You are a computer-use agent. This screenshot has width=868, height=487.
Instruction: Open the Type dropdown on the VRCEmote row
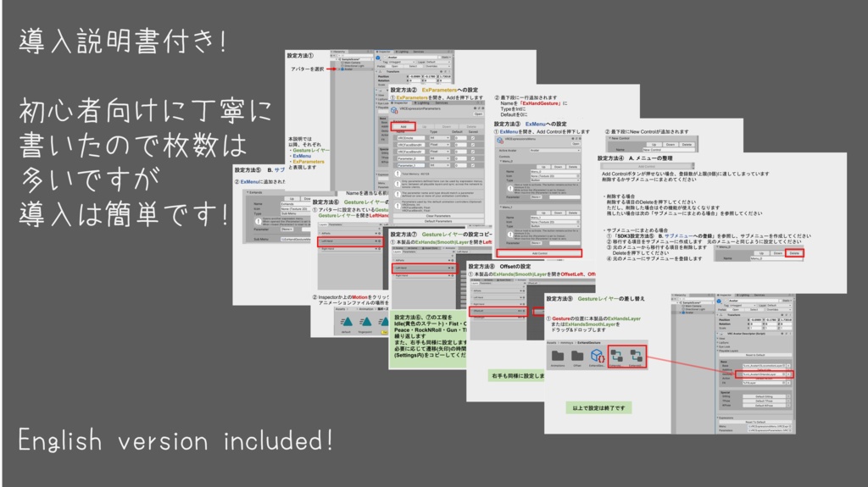(x=440, y=138)
